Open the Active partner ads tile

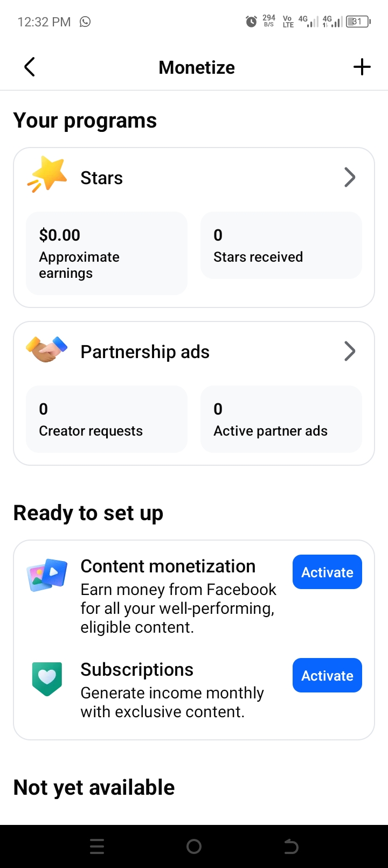[x=281, y=419]
